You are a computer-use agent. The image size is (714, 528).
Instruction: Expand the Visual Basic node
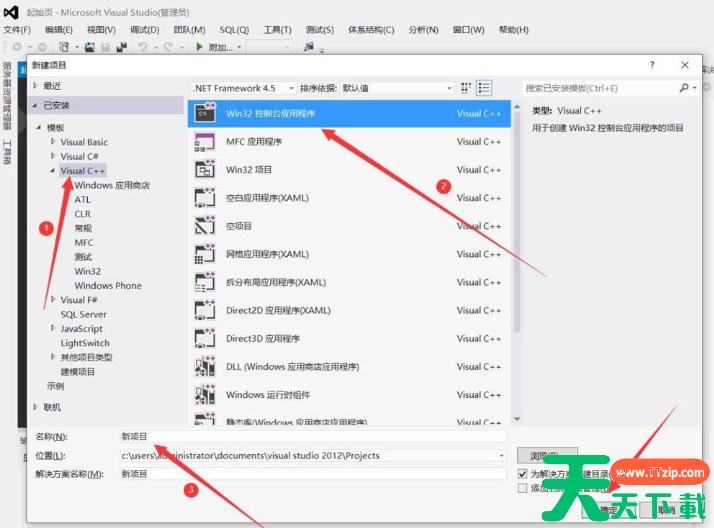pos(53,142)
